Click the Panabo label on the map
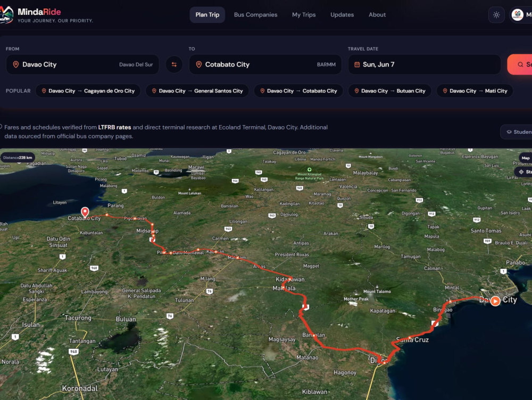 click(516, 263)
